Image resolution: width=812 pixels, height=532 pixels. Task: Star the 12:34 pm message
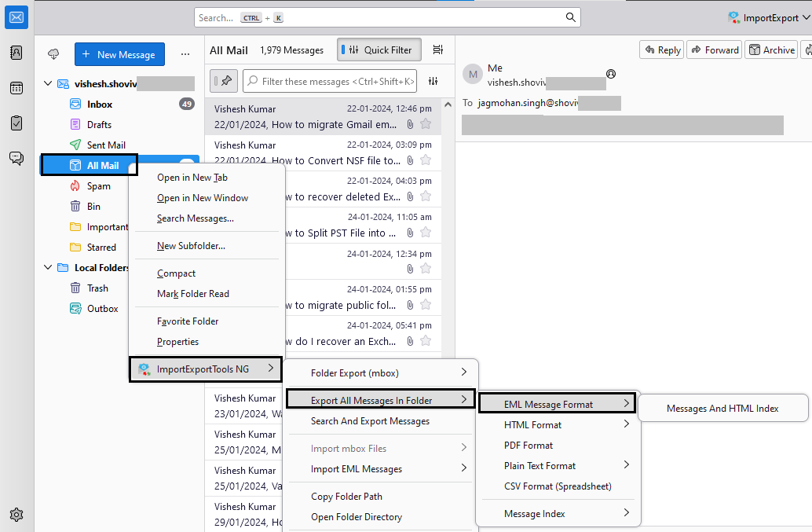pyautogui.click(x=426, y=268)
